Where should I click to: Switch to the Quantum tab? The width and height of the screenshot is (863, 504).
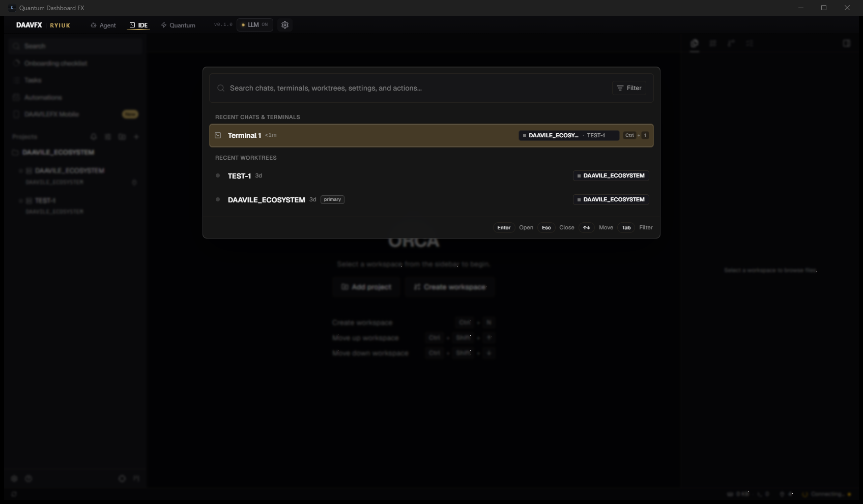coord(178,25)
